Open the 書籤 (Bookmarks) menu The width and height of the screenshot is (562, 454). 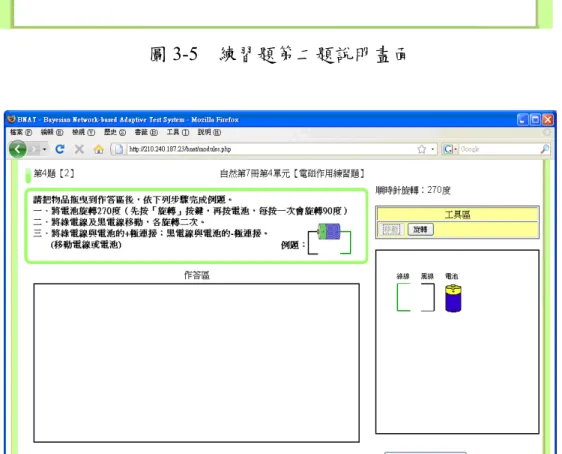(146, 132)
